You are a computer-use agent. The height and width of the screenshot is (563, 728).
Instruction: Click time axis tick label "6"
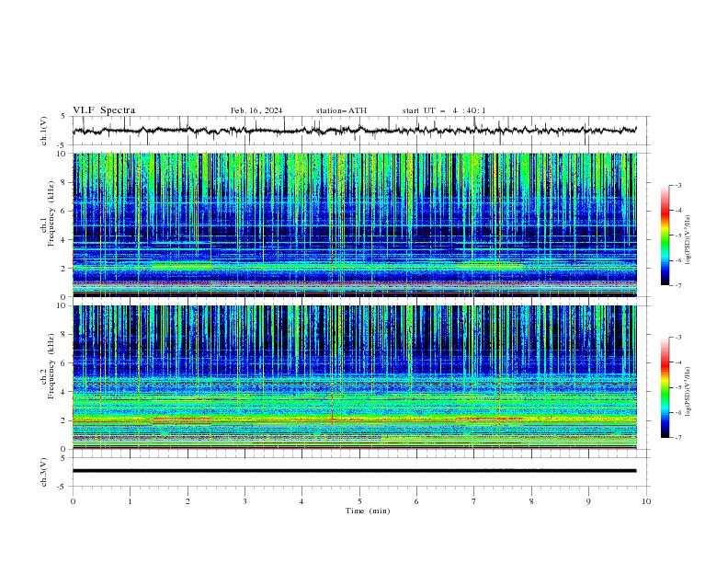click(416, 501)
